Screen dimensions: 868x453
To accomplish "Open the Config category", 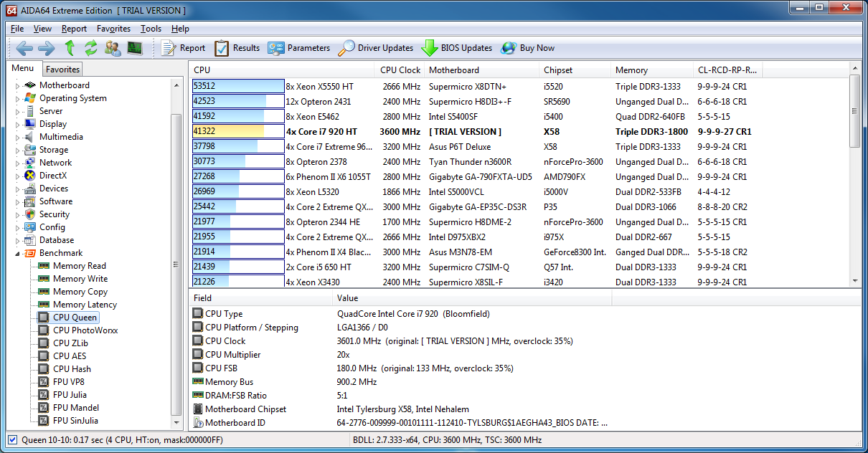I will click(52, 227).
